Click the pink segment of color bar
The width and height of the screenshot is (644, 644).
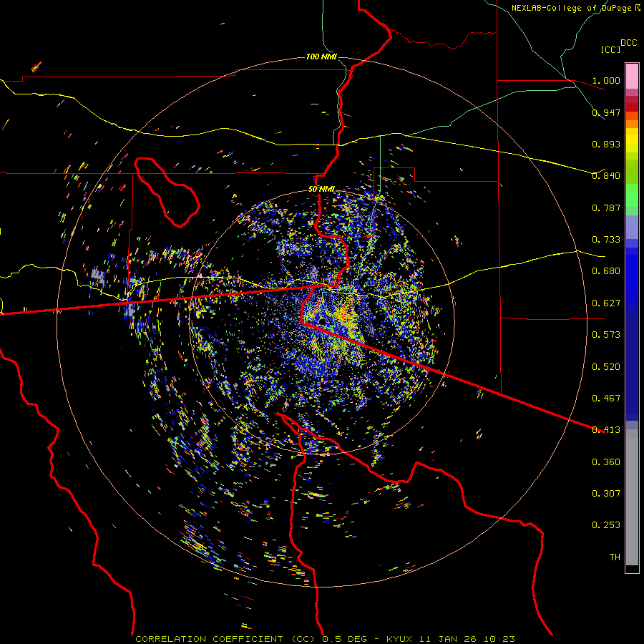632,76
